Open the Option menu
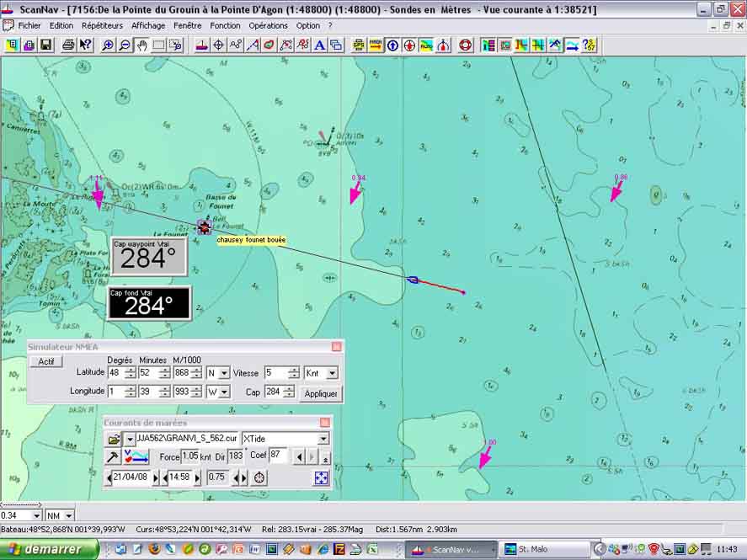 307,26
